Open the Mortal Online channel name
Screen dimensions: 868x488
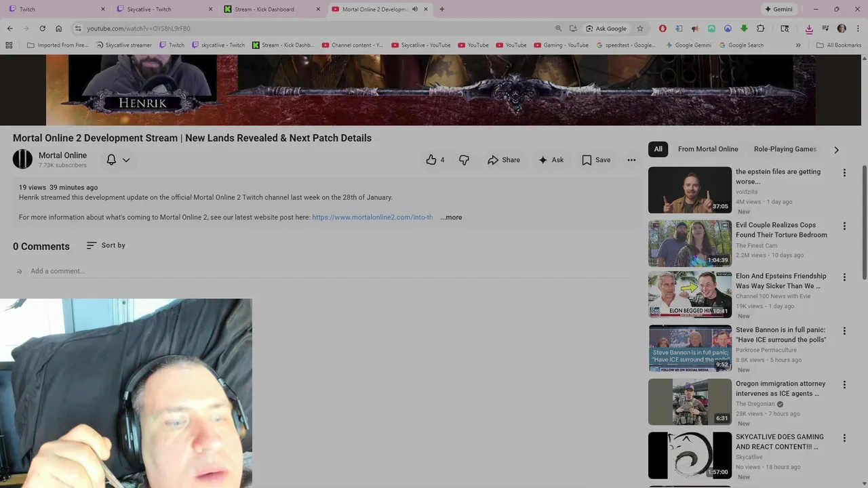pos(62,155)
